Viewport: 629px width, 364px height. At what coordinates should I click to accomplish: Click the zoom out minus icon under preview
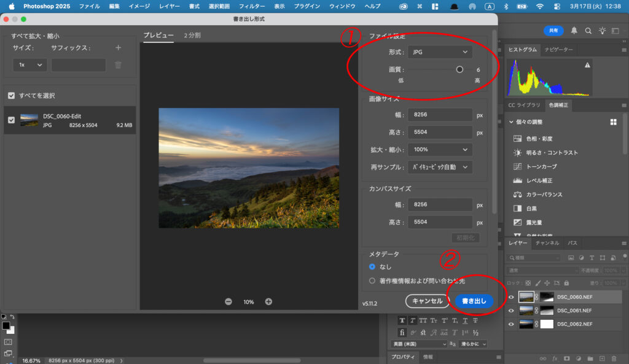[x=229, y=301]
